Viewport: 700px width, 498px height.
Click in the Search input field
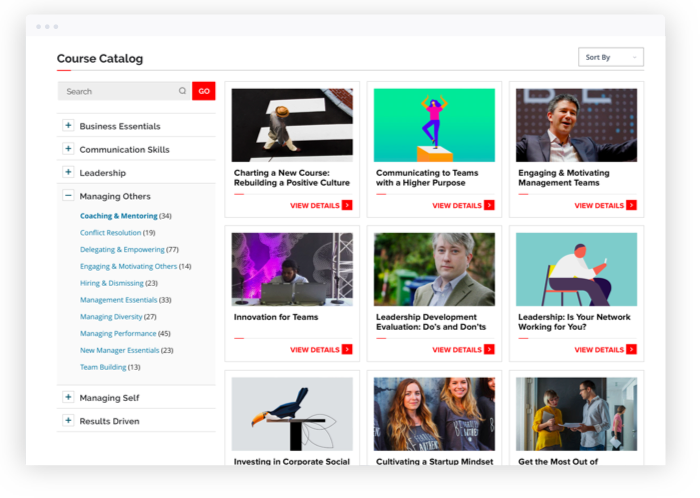click(x=124, y=91)
